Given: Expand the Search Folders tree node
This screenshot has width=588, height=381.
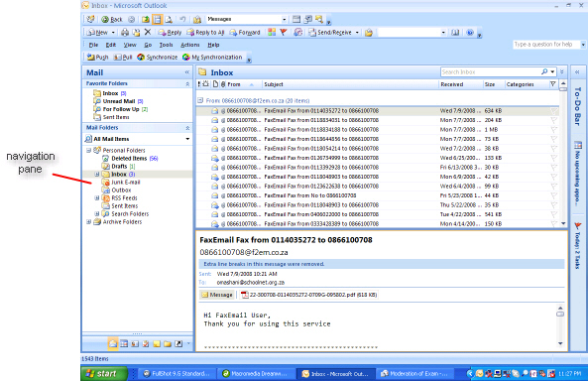Looking at the screenshot, I should tap(97, 213).
